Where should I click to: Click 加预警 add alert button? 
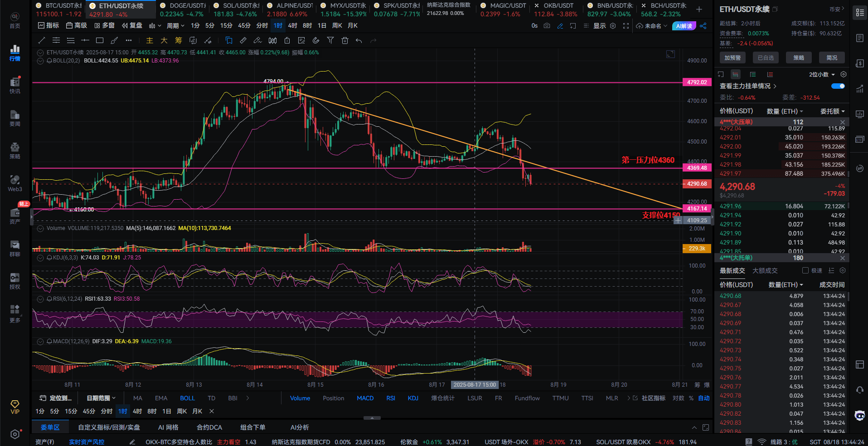pos(732,58)
